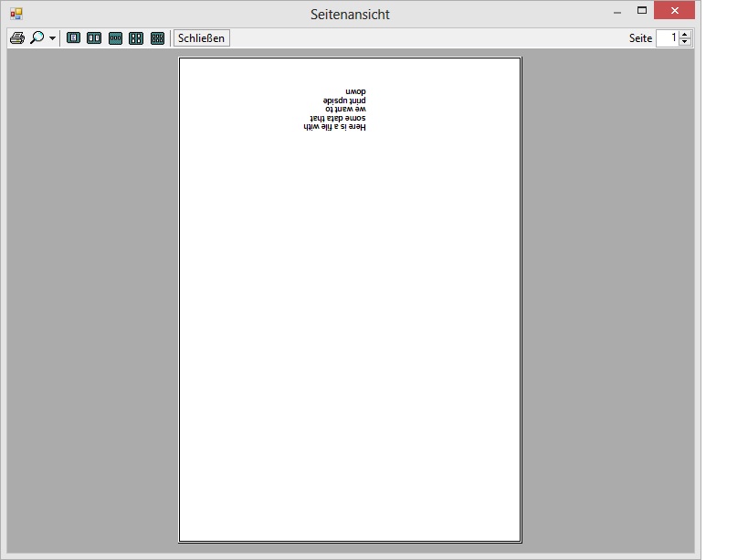Screen dimensions: 748x560
Task: Click the Seitenansicht title bar text
Action: point(350,15)
